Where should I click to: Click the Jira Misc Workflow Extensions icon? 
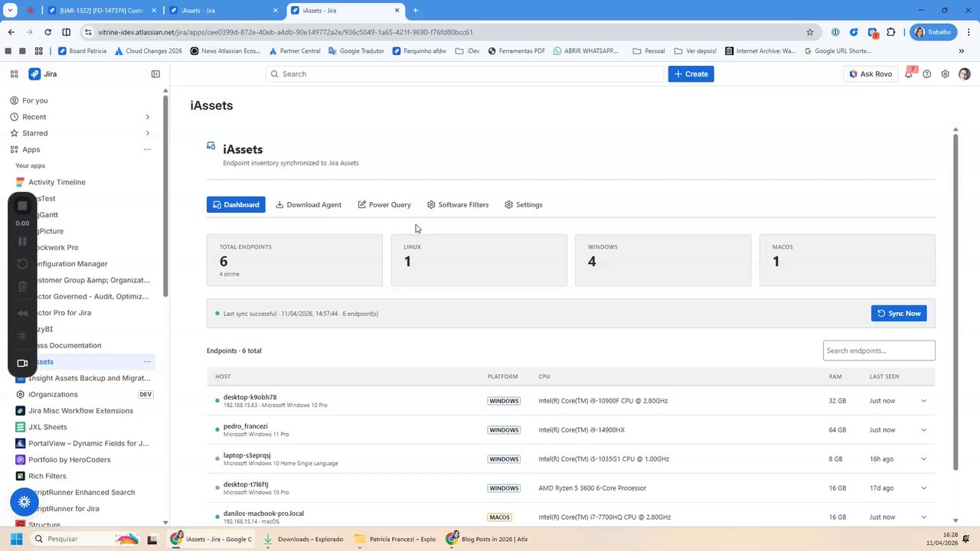click(x=21, y=411)
